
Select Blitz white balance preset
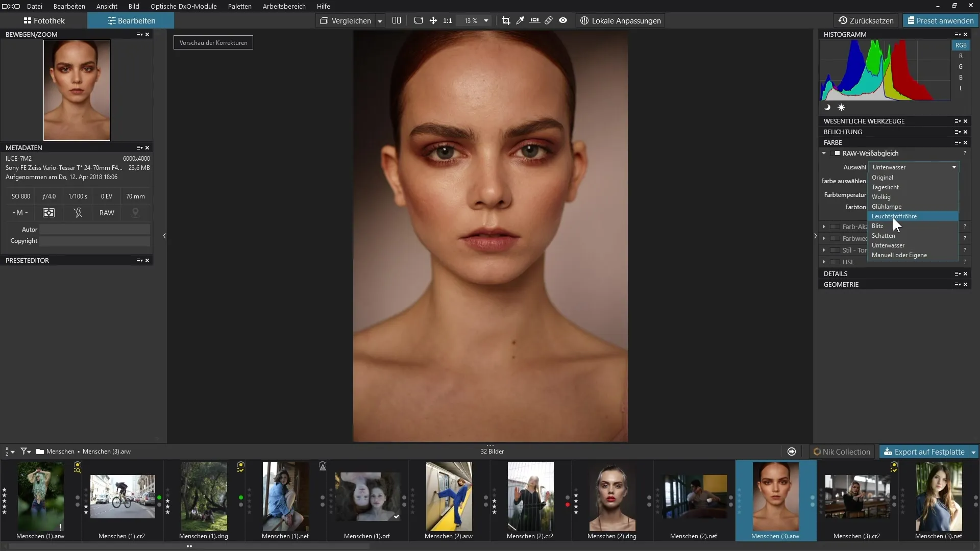pos(913,226)
